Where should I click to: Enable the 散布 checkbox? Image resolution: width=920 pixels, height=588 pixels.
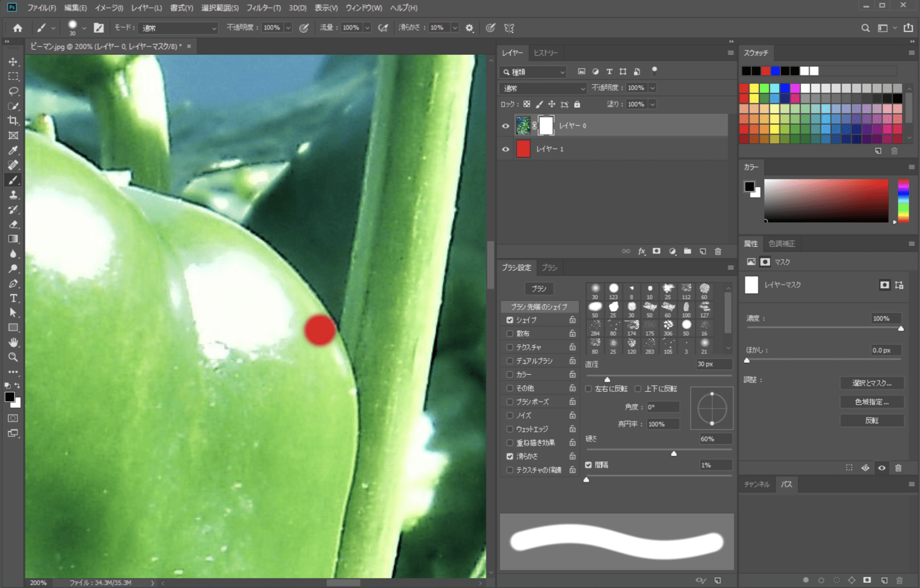click(x=510, y=334)
